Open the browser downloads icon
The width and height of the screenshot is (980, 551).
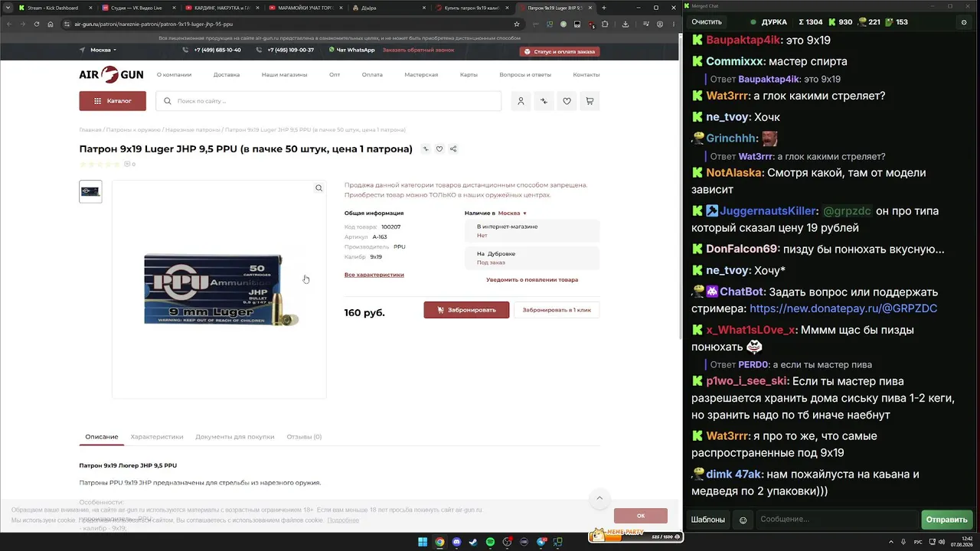(x=626, y=24)
